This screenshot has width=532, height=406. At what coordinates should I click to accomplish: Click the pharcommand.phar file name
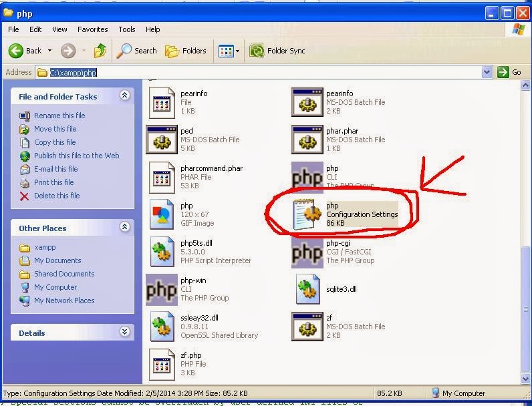pos(212,168)
